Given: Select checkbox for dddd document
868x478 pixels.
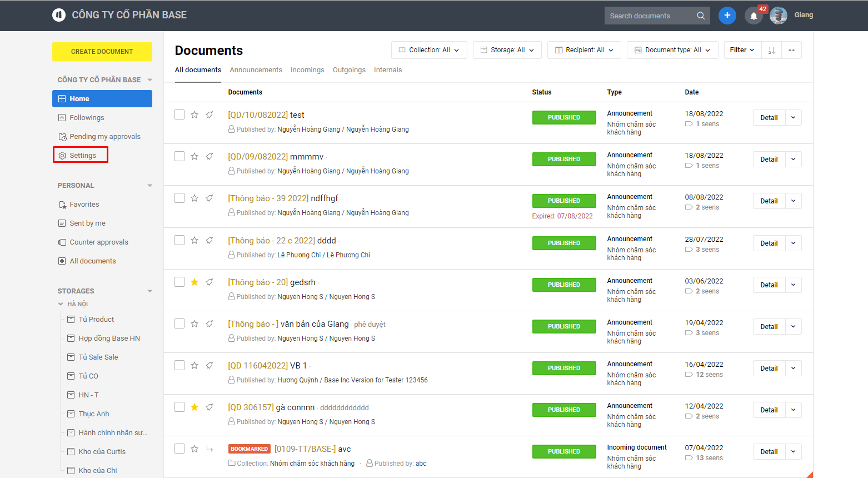Looking at the screenshot, I should tap(179, 240).
